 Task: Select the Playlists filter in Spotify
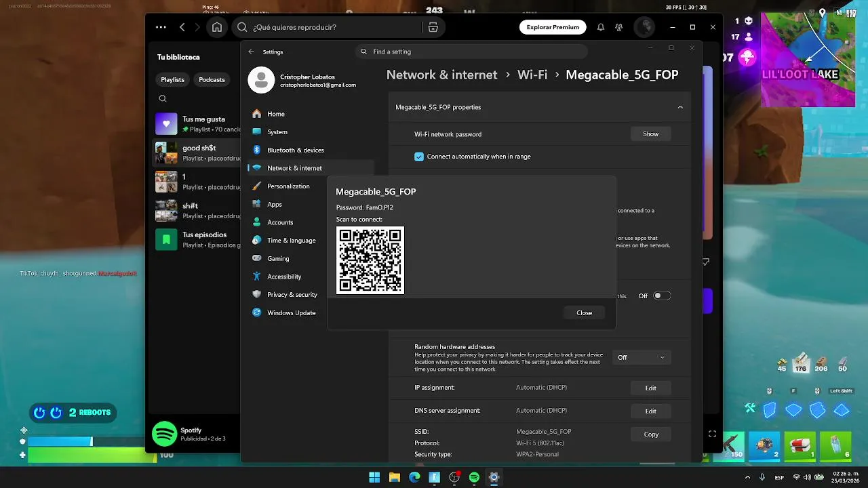point(172,79)
